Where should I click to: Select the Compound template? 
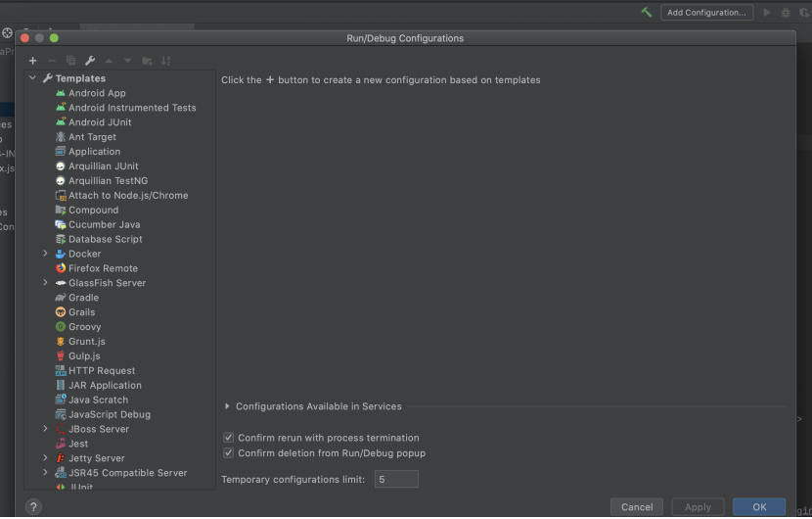(x=93, y=210)
